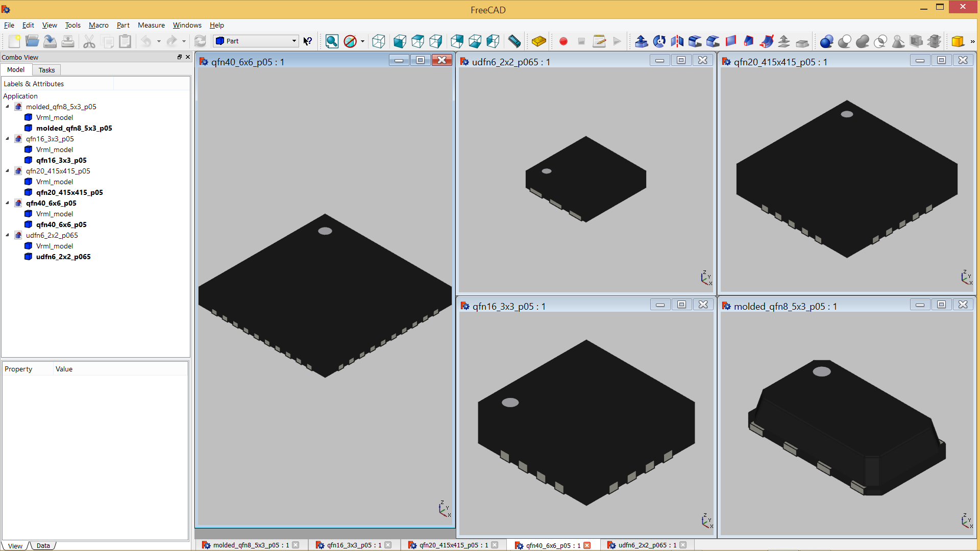Select the udfn6_2x2_p065 object in tree
The width and height of the screenshot is (980, 551).
[63, 257]
